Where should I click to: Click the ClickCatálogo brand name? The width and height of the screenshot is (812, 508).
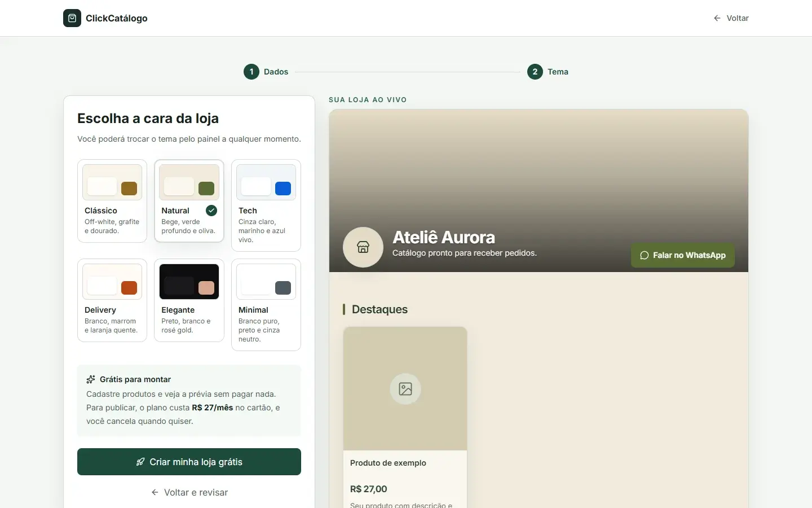117,18
